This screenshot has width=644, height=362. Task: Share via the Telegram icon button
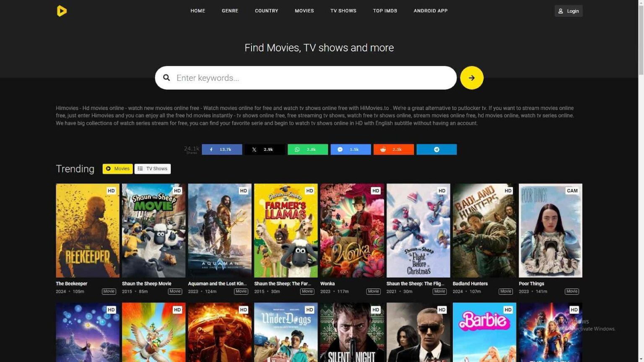coord(436,150)
